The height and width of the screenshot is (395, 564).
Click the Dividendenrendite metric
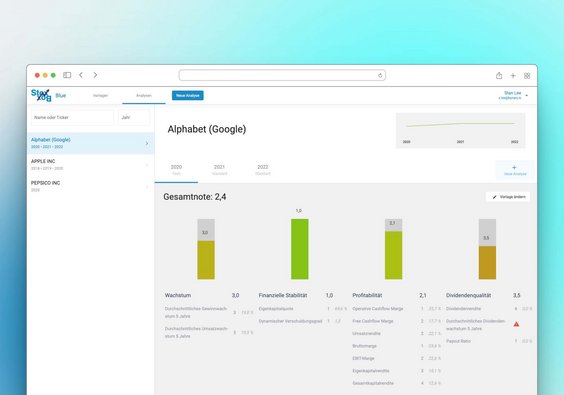tap(489, 309)
